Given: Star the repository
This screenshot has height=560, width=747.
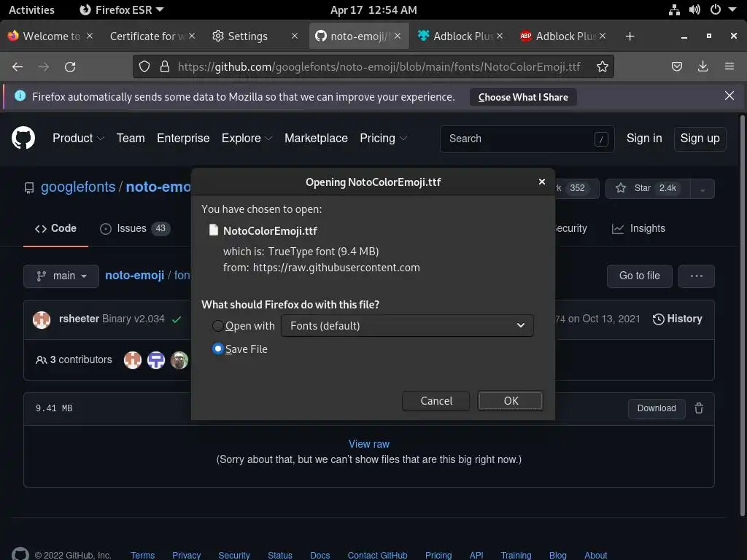Looking at the screenshot, I should 648,189.
